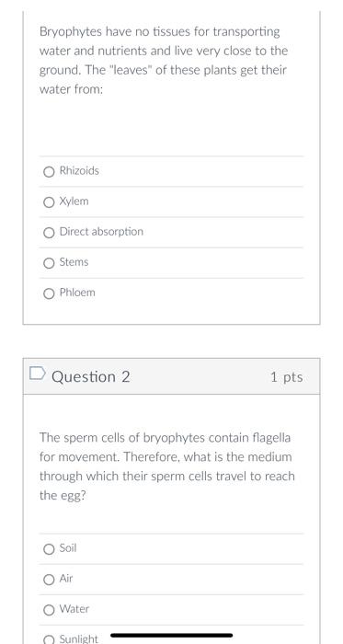
Task: Select the Direct absorption radio button
Action: (x=49, y=233)
